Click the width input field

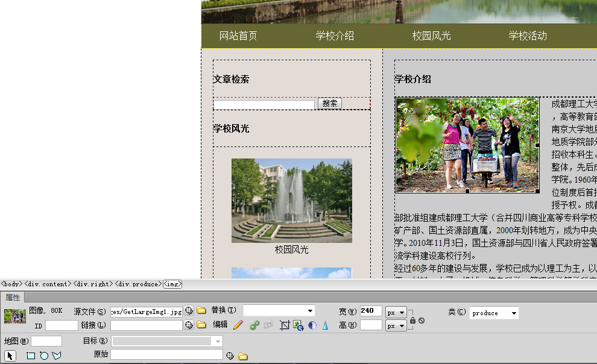[x=371, y=312]
